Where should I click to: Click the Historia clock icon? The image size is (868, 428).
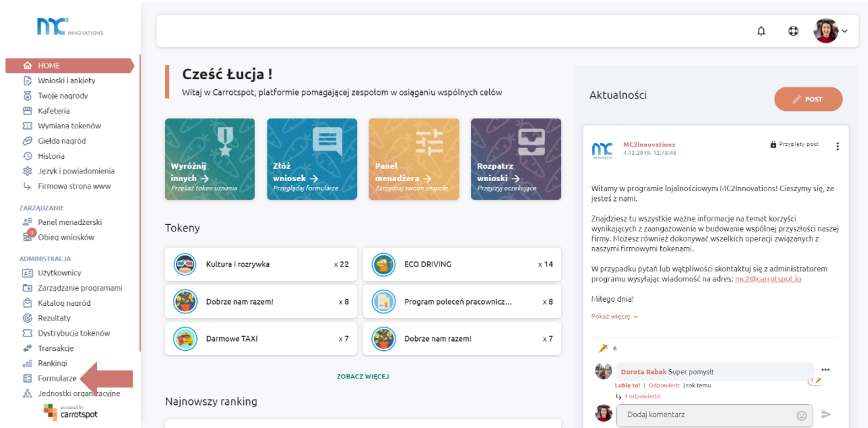coord(28,156)
